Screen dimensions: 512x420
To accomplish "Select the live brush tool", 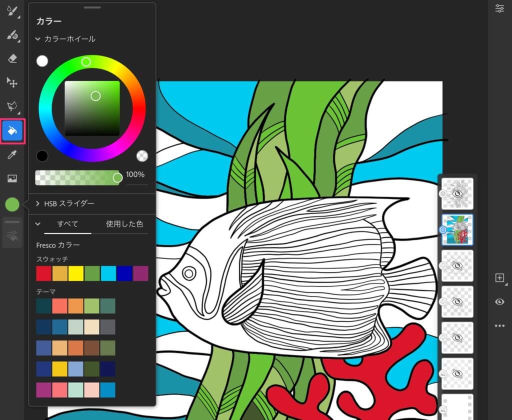I will [x=12, y=35].
